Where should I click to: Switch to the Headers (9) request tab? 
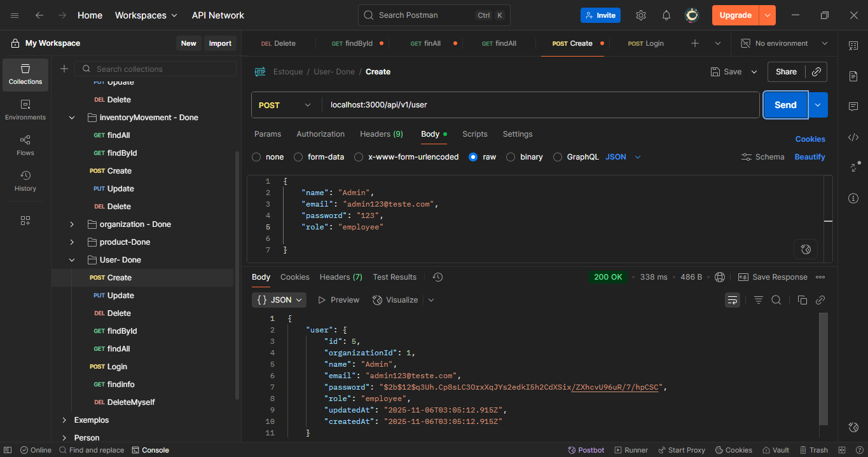point(381,134)
